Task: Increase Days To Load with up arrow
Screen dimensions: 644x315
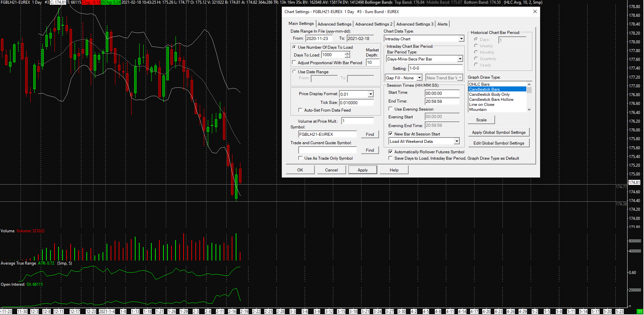Action: click(x=347, y=53)
